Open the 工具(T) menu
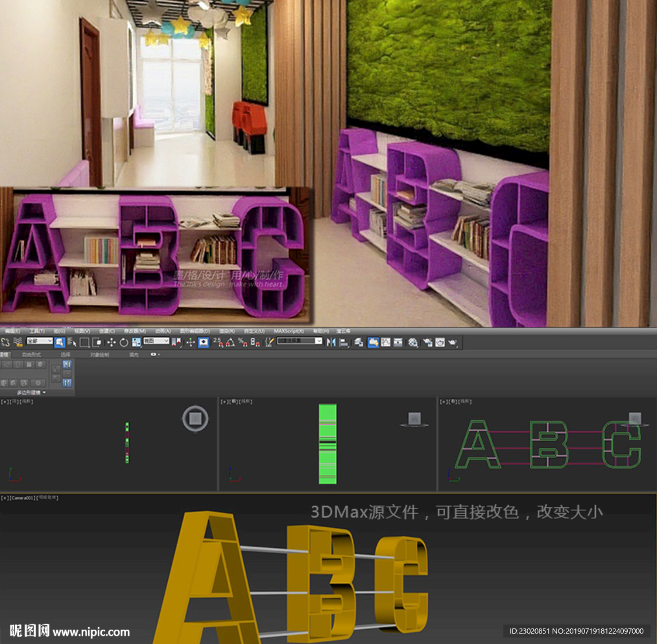 (x=37, y=331)
